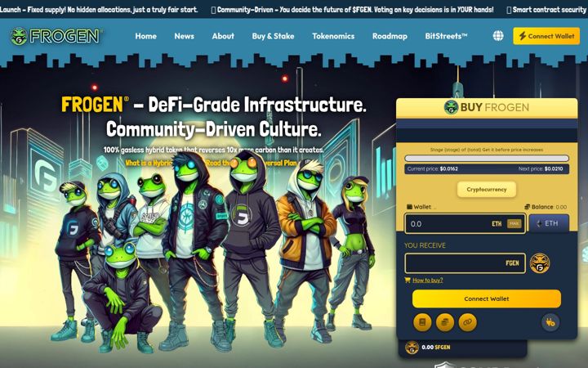Click the 'Community-Driven Culture.' headline
588x368 pixels.
[x=214, y=129]
